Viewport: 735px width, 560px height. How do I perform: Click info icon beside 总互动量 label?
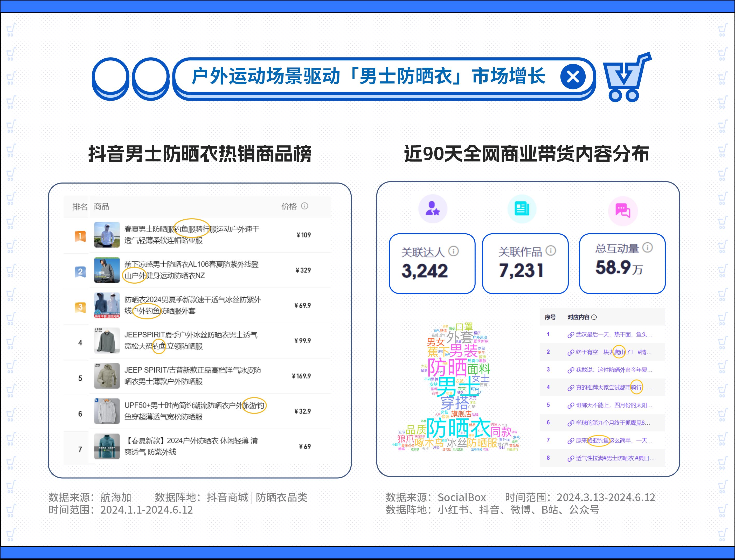coord(647,248)
